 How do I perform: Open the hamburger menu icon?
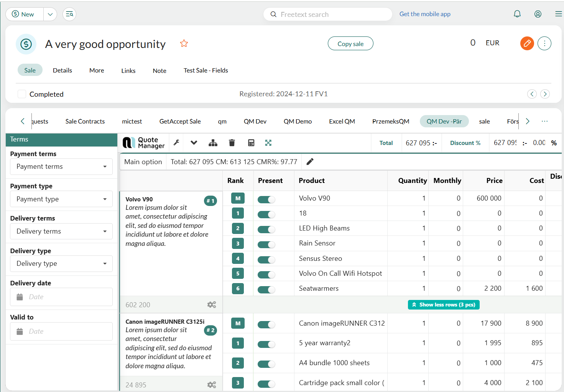tap(559, 14)
